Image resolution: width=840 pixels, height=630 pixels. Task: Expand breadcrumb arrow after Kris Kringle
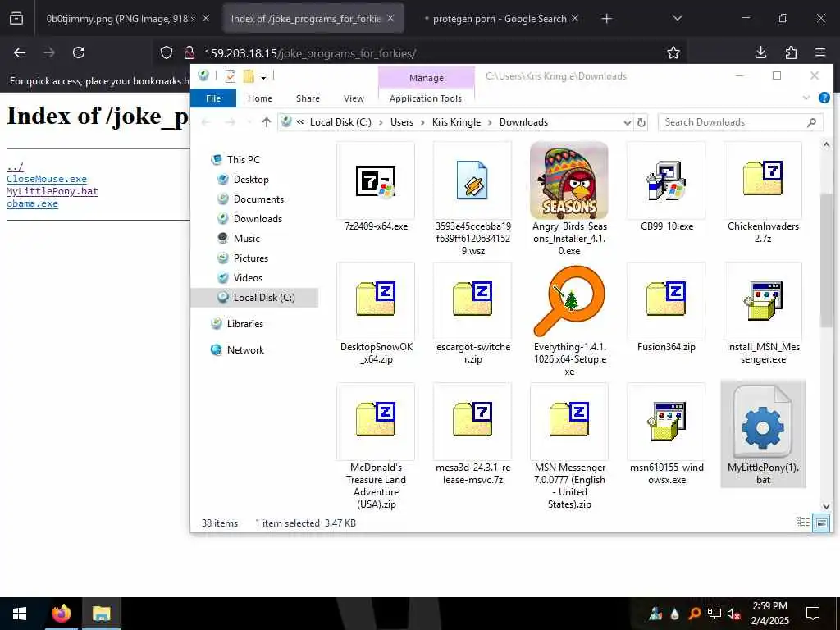click(490, 122)
